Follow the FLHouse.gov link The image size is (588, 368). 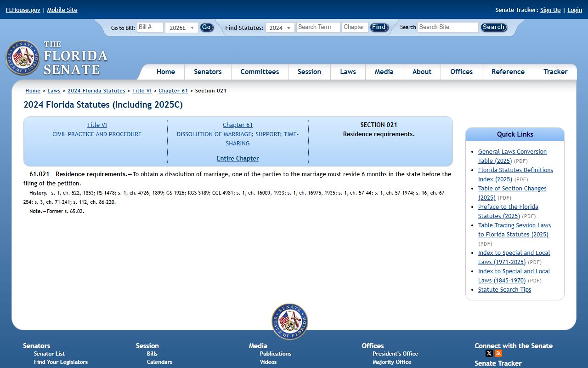[x=23, y=10]
